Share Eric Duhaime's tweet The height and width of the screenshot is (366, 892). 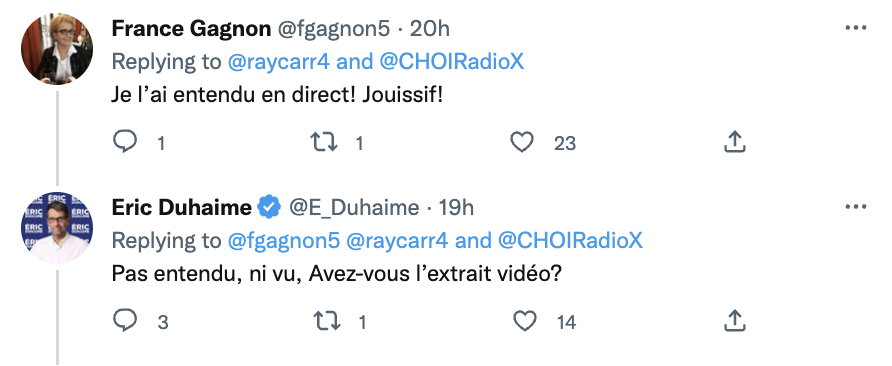pyautogui.click(x=734, y=322)
